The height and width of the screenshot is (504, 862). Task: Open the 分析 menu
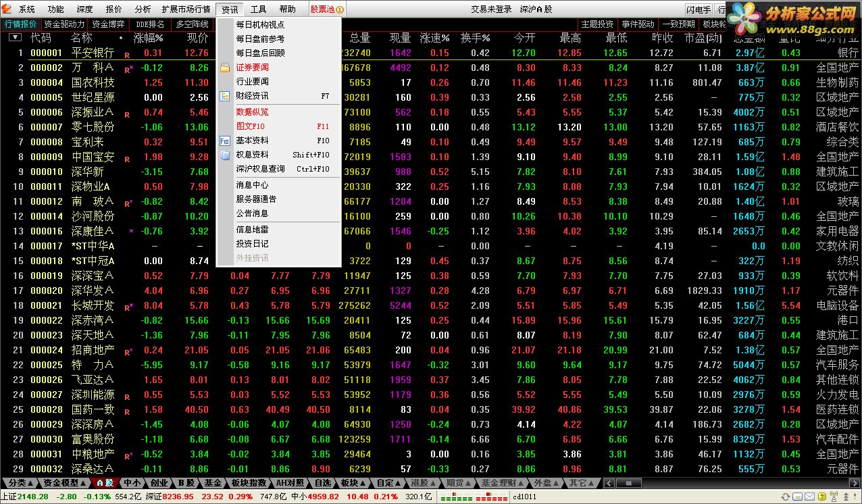tap(143, 9)
